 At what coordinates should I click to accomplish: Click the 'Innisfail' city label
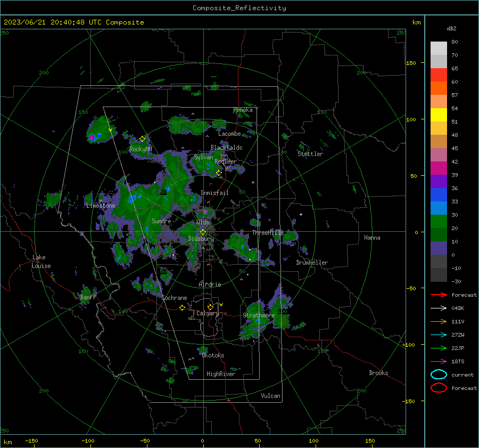pyautogui.click(x=214, y=193)
